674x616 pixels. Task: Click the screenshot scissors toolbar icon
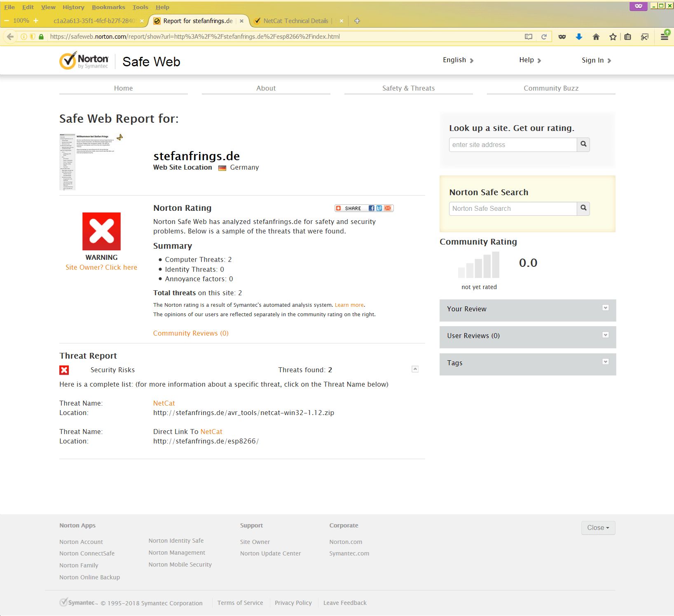tap(645, 37)
